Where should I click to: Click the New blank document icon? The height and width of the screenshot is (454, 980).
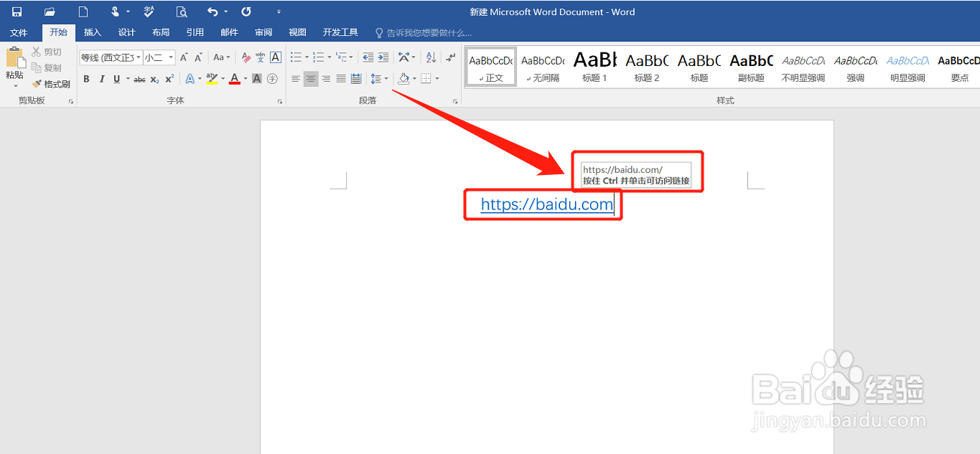pos(83,11)
